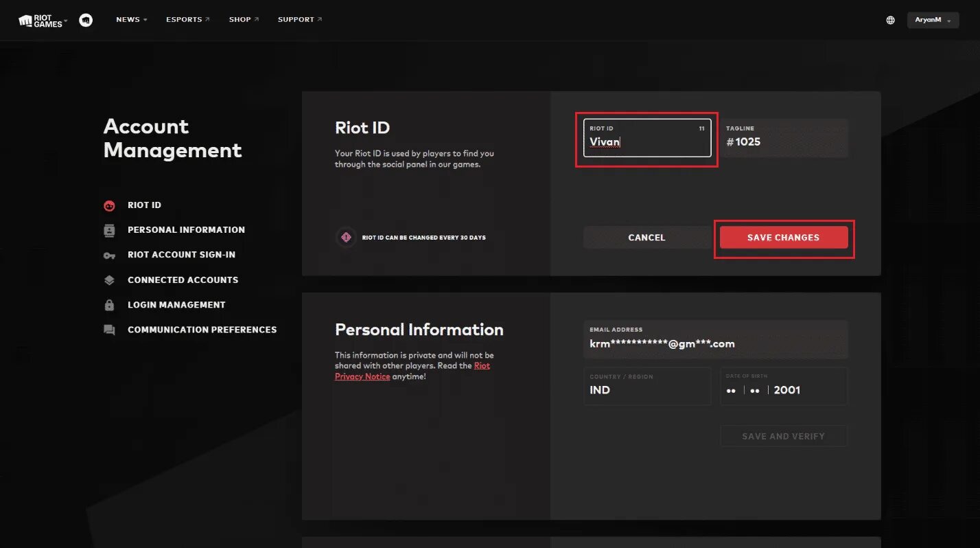Click the Riot ID sidebar icon

tap(109, 205)
